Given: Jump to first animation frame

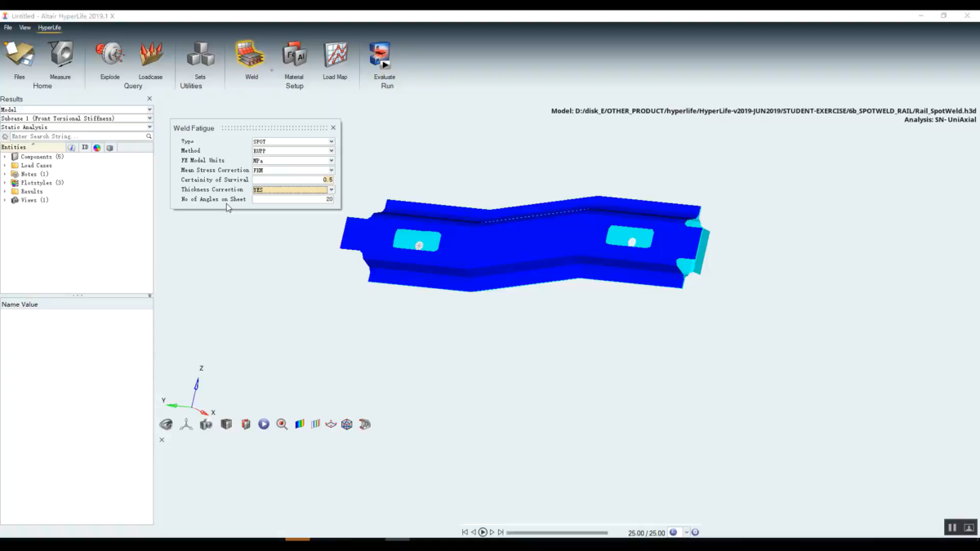Looking at the screenshot, I should pyautogui.click(x=465, y=532).
